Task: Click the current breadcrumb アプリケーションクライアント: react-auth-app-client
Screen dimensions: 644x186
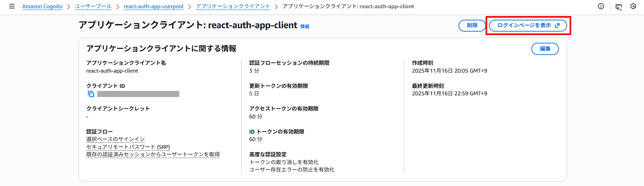Action: (x=348, y=6)
